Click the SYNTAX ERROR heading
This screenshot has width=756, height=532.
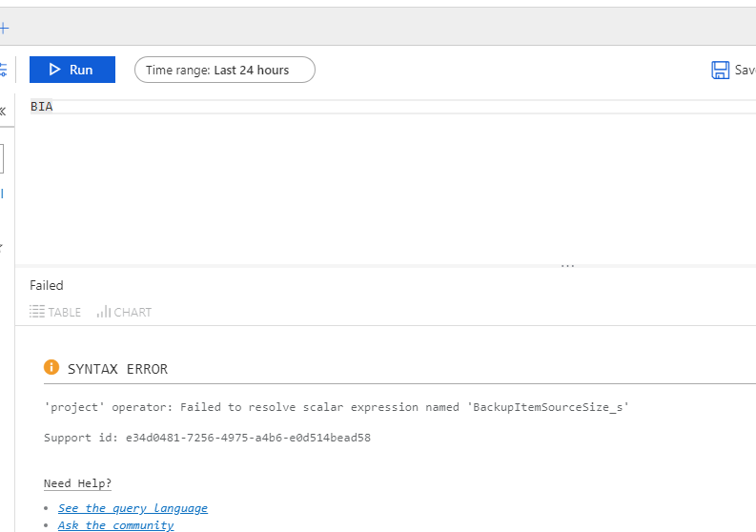coord(117,369)
